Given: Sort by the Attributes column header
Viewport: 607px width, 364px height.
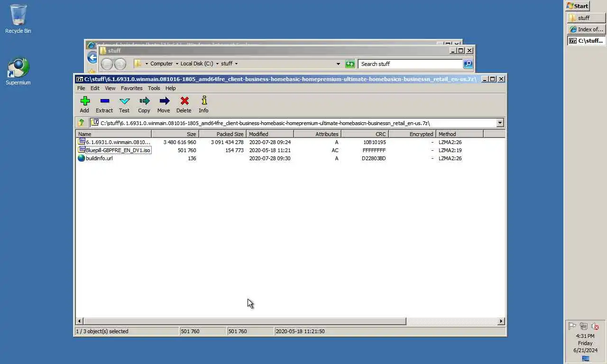Looking at the screenshot, I should pos(317,134).
